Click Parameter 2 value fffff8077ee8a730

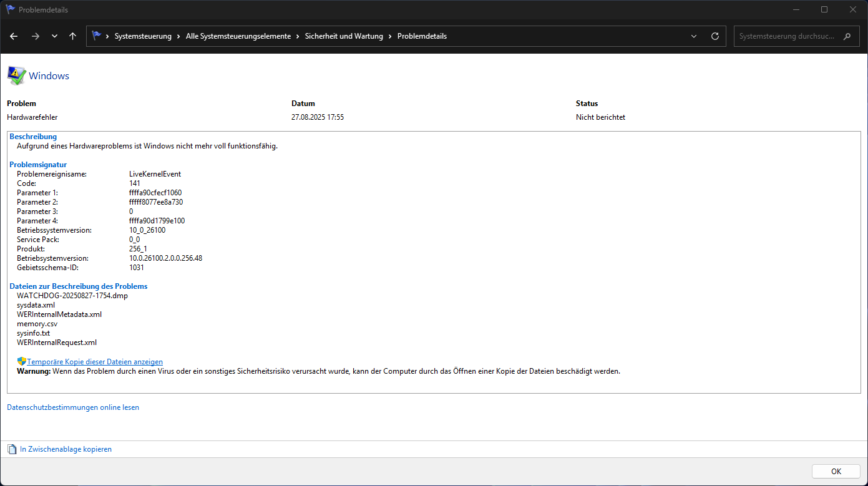156,202
